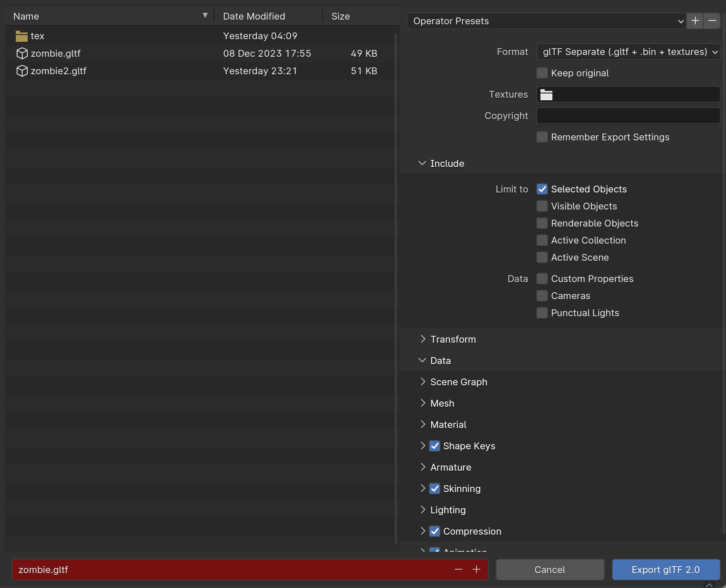Open the Format dropdown

tap(627, 52)
